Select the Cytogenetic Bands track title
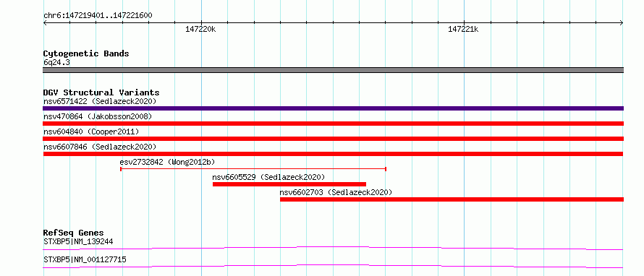The image size is (644, 276). click(x=86, y=53)
